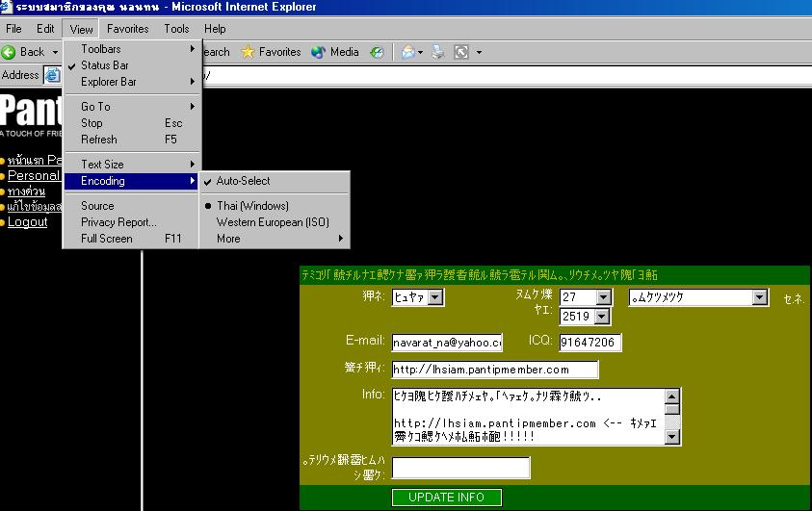Click the Logout link
Screen dimensions: 812x511
pos(27,222)
